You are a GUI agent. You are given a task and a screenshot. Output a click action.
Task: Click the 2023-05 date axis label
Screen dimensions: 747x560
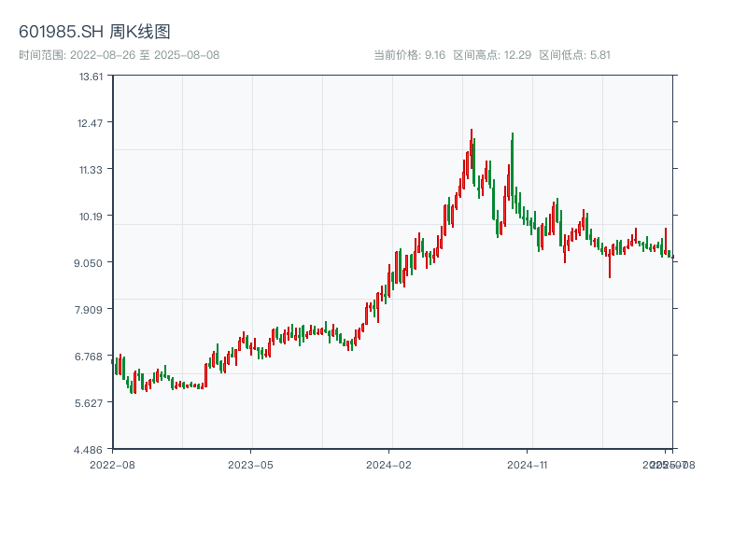tap(250, 464)
